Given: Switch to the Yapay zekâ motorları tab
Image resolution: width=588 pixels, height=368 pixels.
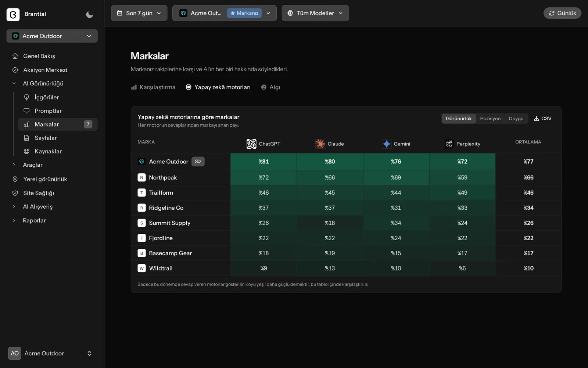Looking at the screenshot, I should [x=218, y=87].
